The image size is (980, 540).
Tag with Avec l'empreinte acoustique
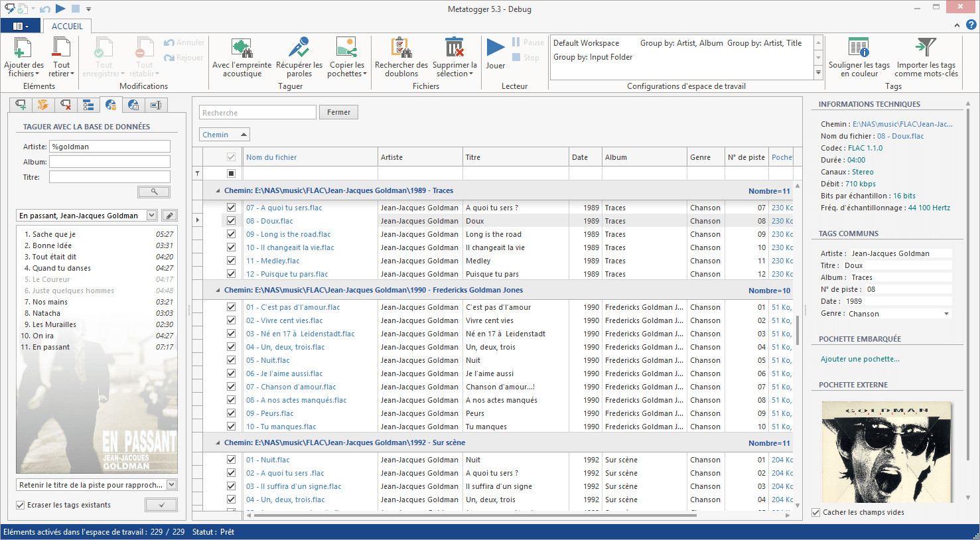[x=242, y=49]
